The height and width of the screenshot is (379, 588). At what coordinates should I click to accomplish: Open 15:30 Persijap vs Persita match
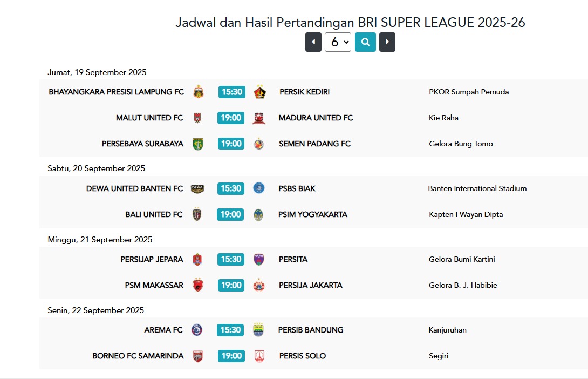[231, 259]
